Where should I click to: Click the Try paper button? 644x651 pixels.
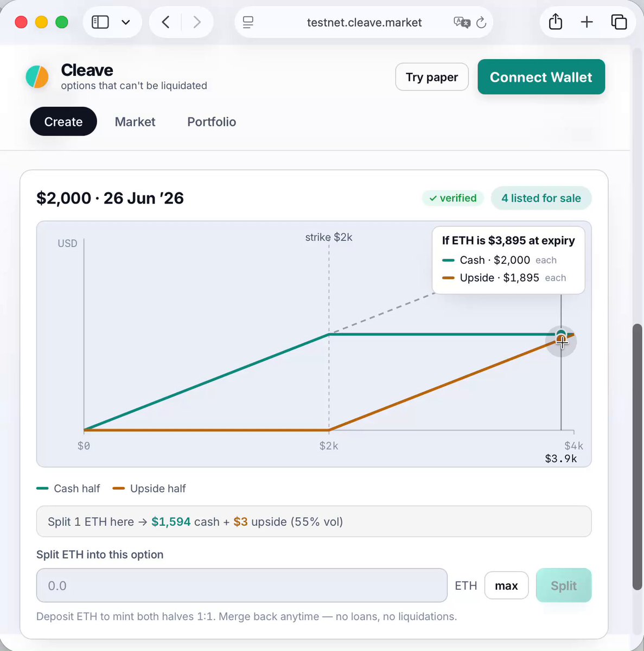pos(432,77)
